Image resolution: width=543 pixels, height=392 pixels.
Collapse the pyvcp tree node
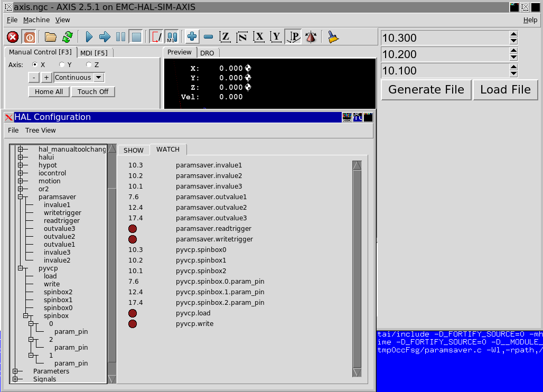21,268
